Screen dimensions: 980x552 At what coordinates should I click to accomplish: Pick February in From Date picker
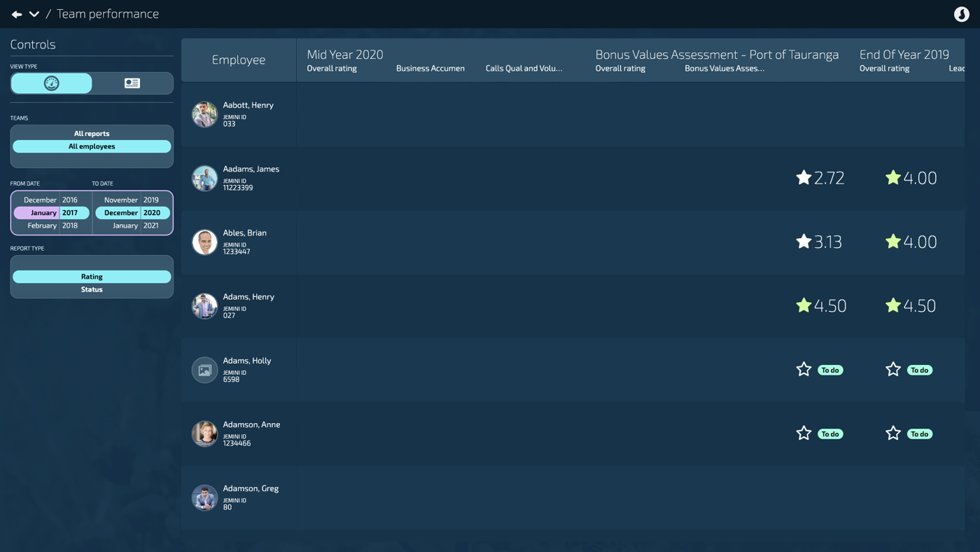[42, 226]
